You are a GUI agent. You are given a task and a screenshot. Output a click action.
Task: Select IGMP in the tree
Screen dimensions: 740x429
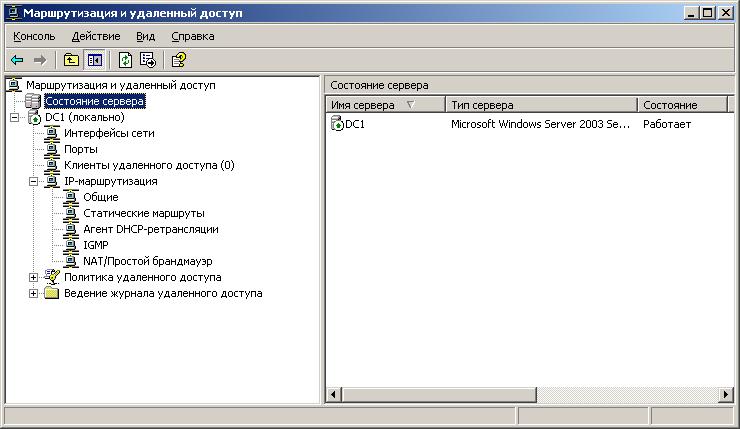click(x=96, y=245)
